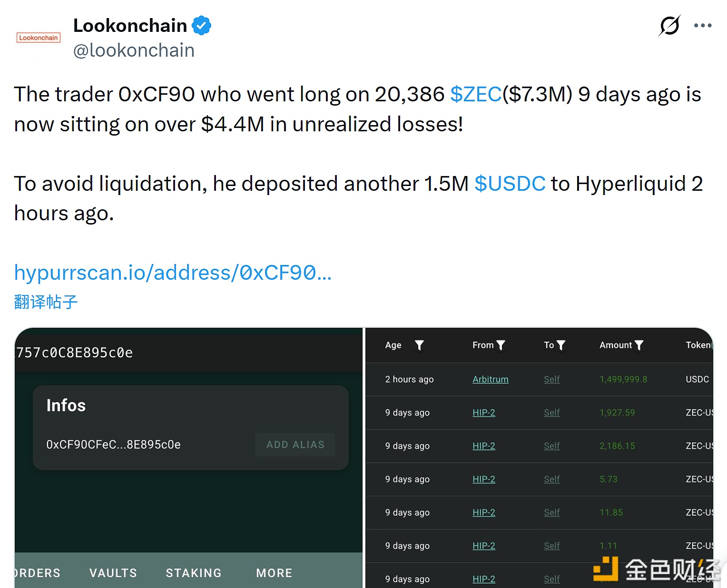Click the @lookonchain handle

134,50
